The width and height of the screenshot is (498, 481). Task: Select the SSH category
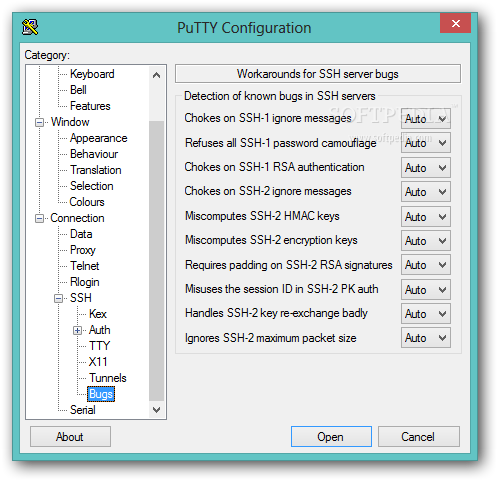[x=81, y=298]
